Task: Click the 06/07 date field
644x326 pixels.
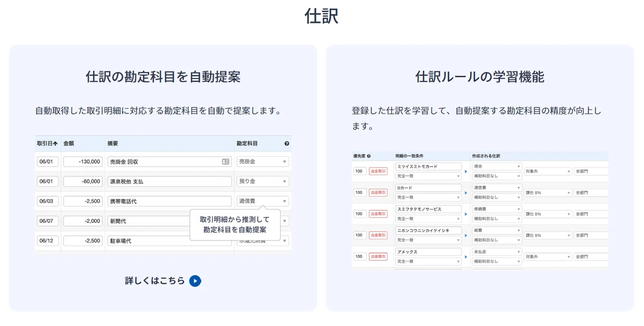Action: point(48,221)
